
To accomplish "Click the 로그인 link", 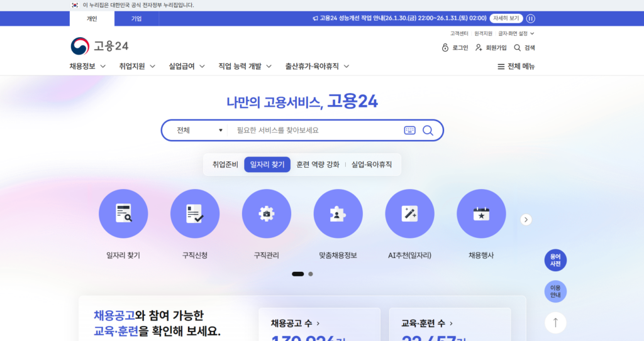I will click(455, 48).
